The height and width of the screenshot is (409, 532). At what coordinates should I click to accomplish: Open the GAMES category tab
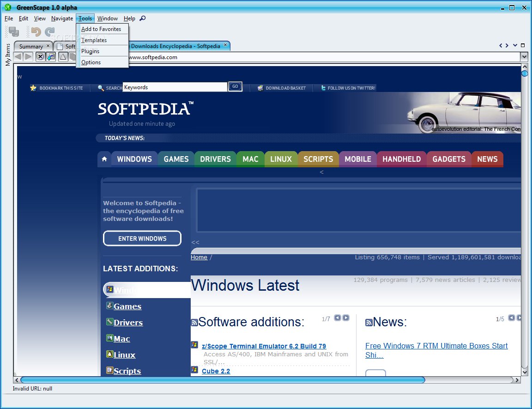click(176, 159)
